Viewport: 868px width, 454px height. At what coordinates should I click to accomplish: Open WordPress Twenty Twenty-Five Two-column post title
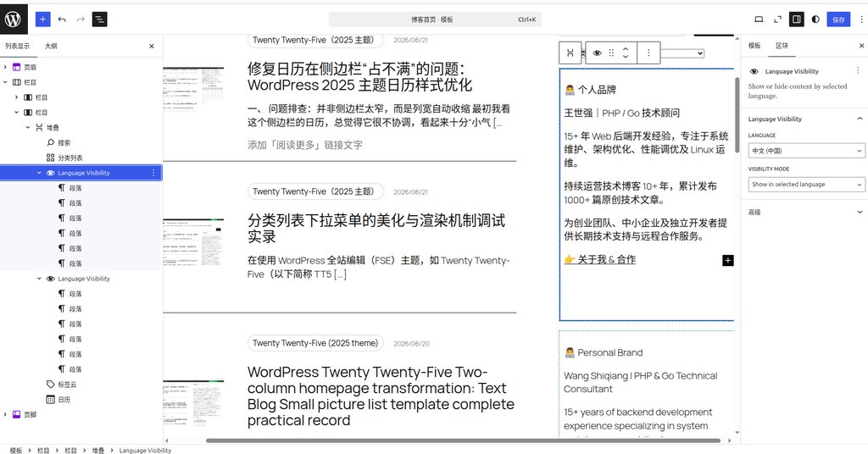[x=381, y=396]
